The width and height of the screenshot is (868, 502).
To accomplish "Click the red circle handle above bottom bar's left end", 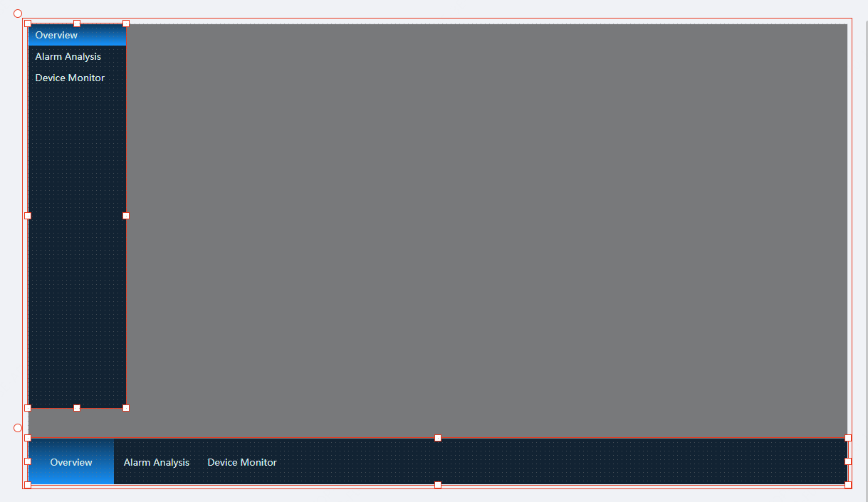I will [18, 428].
